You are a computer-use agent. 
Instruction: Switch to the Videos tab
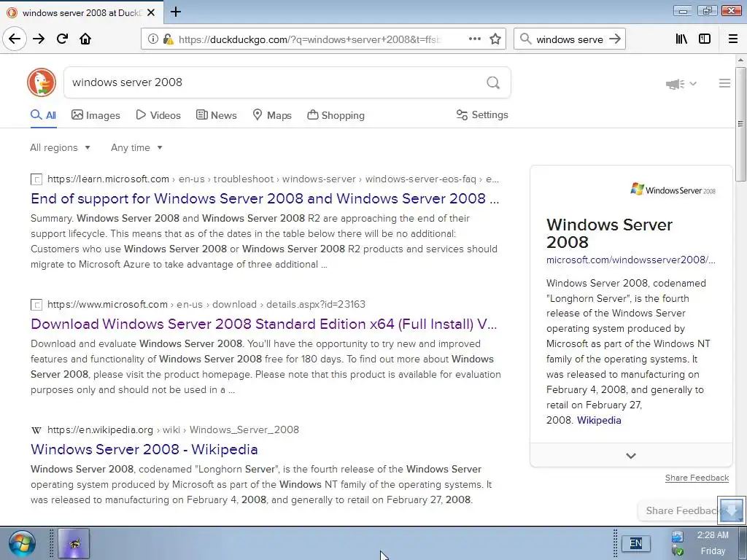[x=158, y=115]
